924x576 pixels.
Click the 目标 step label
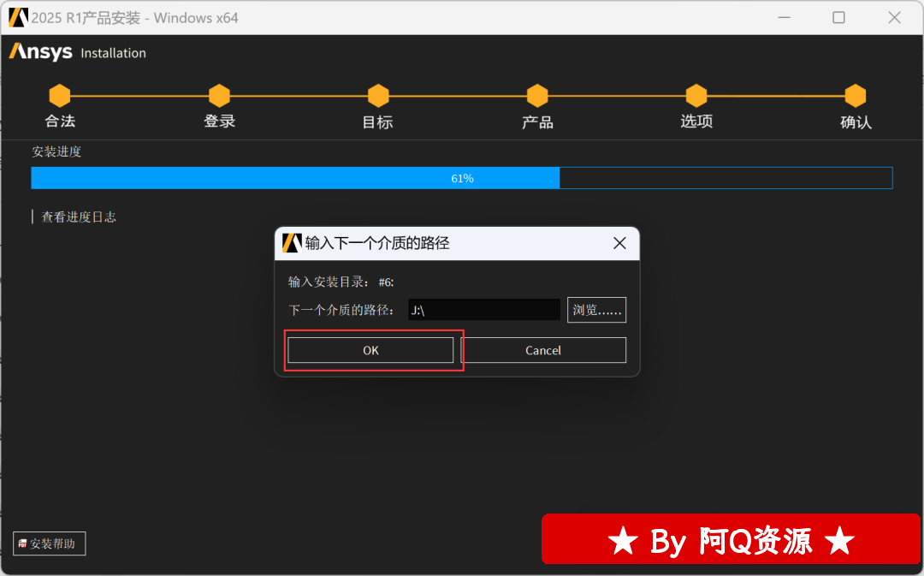378,122
